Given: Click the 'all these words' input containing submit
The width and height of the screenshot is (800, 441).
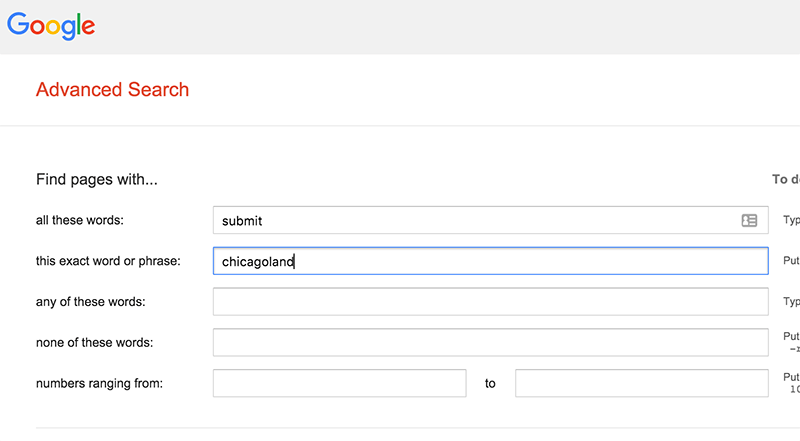Looking at the screenshot, I should coord(490,220).
